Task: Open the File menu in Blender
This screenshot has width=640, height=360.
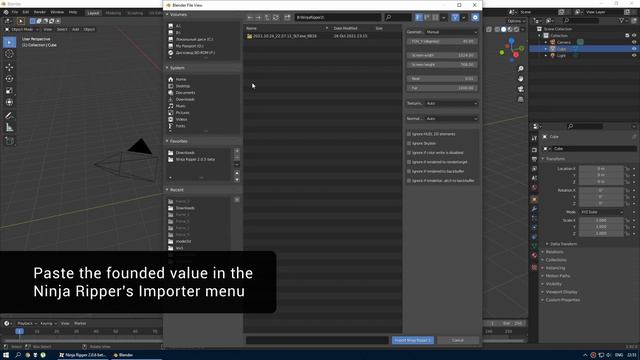Action: pos(15,12)
